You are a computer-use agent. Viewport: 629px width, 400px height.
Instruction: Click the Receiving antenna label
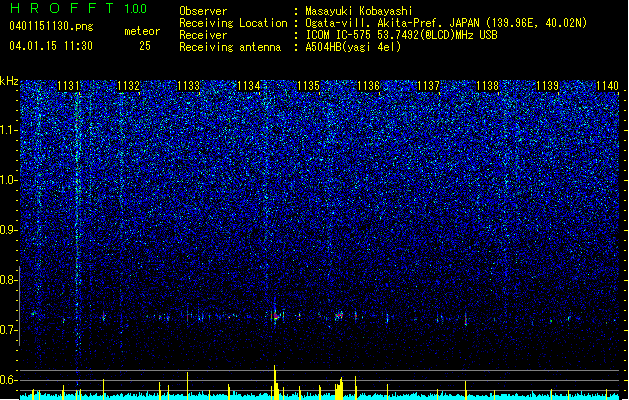pos(230,47)
